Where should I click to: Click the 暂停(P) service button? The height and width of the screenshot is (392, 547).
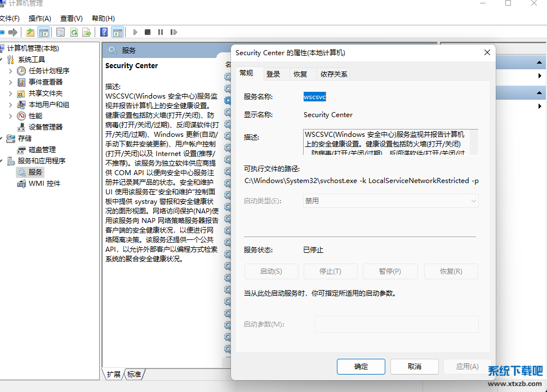[390, 271]
